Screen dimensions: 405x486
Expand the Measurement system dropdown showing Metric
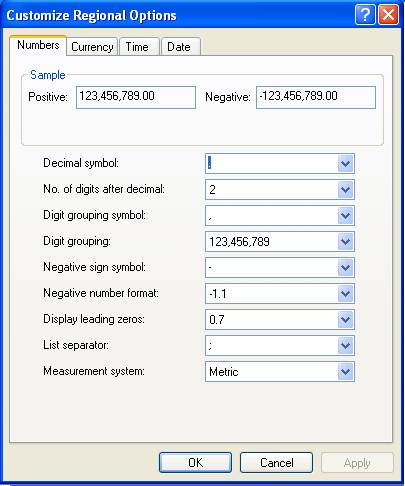click(x=345, y=372)
